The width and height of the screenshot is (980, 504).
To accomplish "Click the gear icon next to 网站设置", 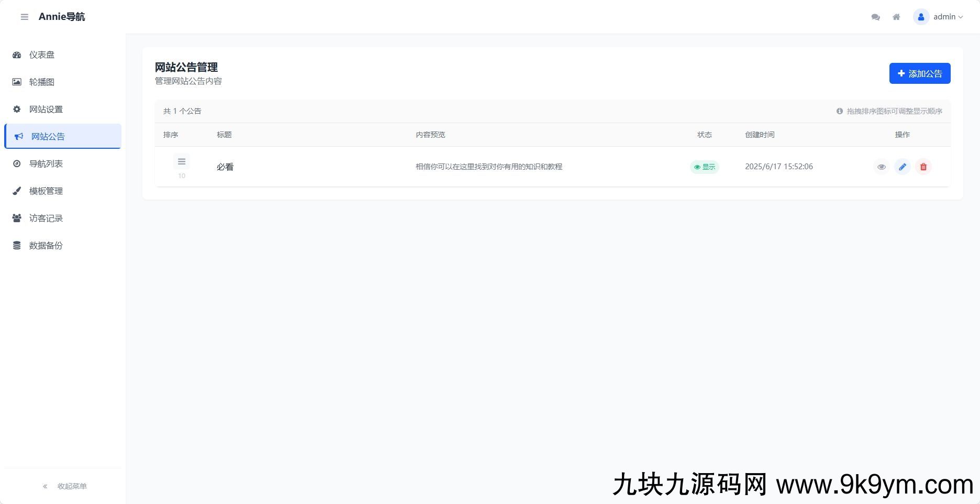I will [17, 109].
